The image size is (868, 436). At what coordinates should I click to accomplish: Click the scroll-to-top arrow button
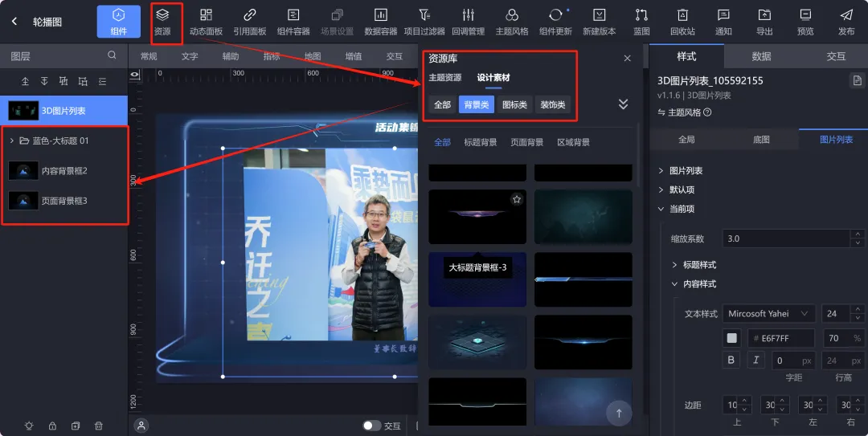click(x=619, y=413)
